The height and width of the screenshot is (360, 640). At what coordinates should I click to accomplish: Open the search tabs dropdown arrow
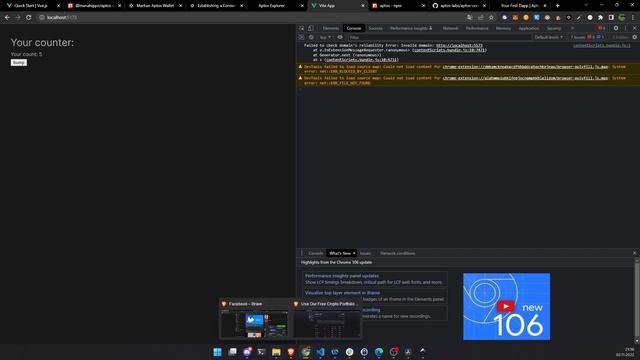(x=586, y=6)
